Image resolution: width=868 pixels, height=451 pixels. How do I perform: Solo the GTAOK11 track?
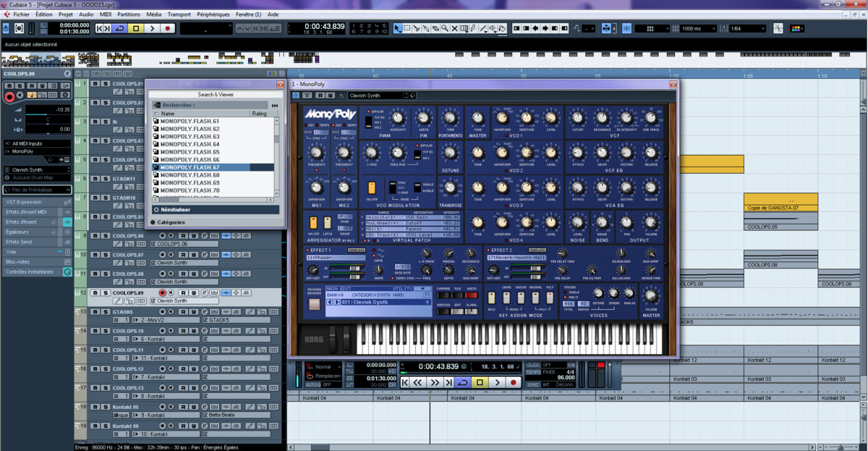click(105, 178)
